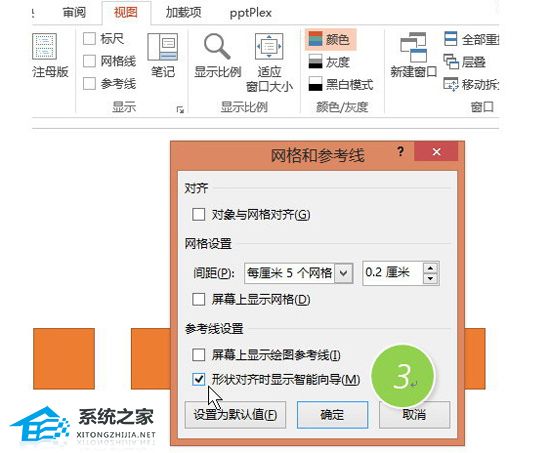This screenshot has height=453, width=550.
Task: Click the dialog help question mark
Action: coord(400,152)
